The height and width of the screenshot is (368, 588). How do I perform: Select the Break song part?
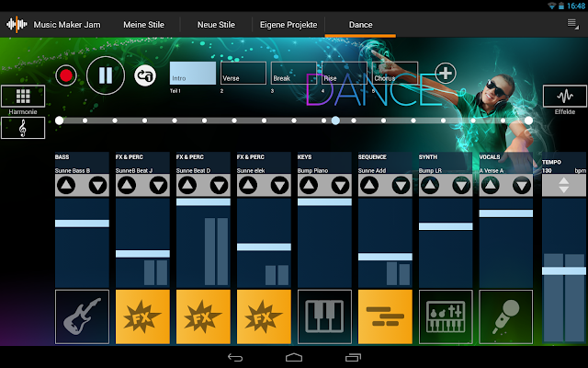click(294, 73)
